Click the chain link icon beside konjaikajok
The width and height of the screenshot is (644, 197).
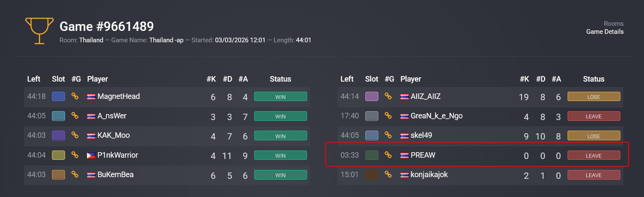pyautogui.click(x=389, y=175)
